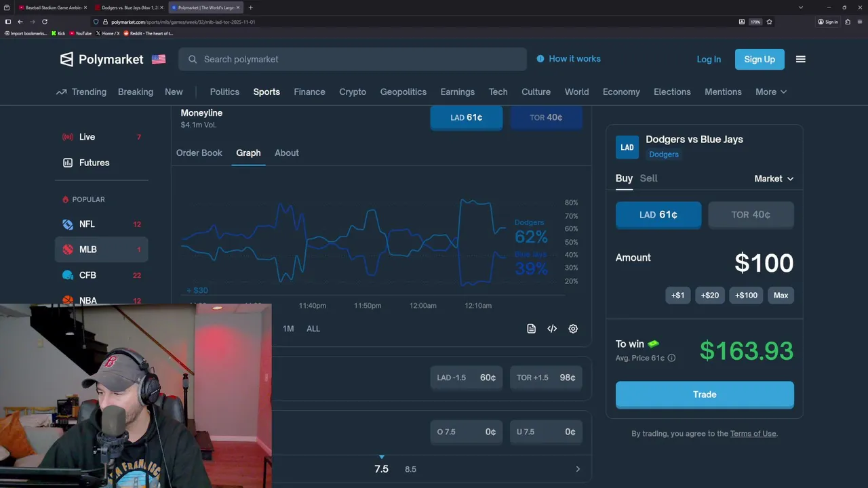Click the document icon below the graph
Screen dimensions: 868x488
click(x=532, y=329)
